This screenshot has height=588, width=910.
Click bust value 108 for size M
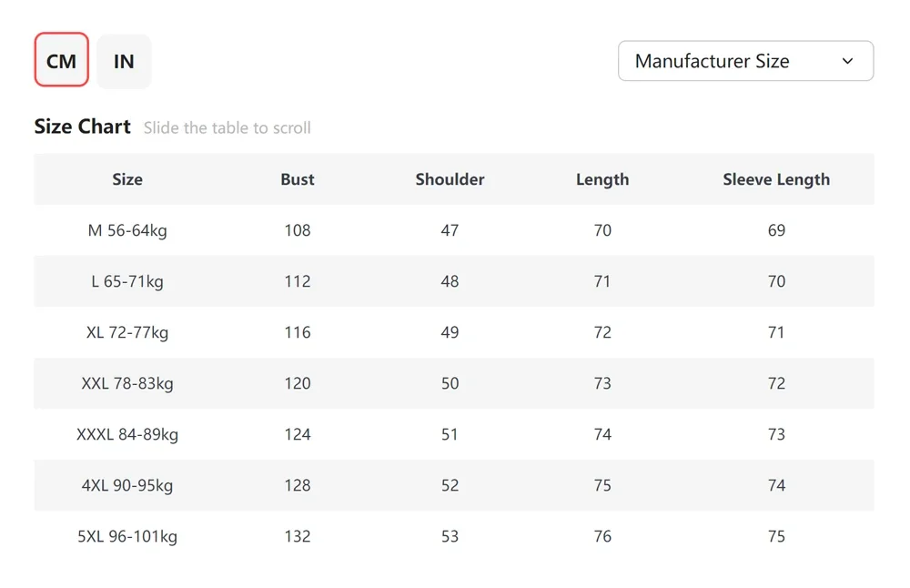click(x=298, y=230)
